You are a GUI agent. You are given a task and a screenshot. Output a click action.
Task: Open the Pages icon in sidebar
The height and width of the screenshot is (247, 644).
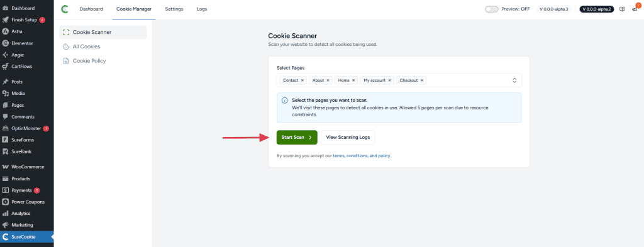point(5,105)
